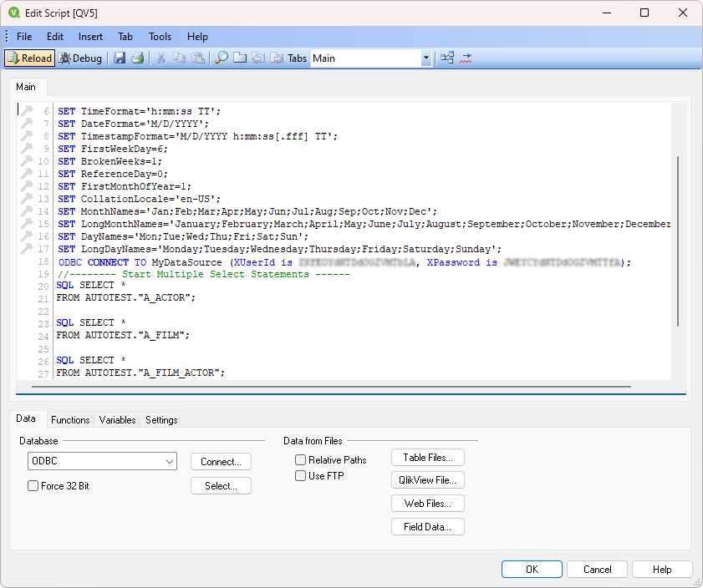This screenshot has width=703, height=588.
Task: Switch to the Functions tab
Action: (x=70, y=420)
